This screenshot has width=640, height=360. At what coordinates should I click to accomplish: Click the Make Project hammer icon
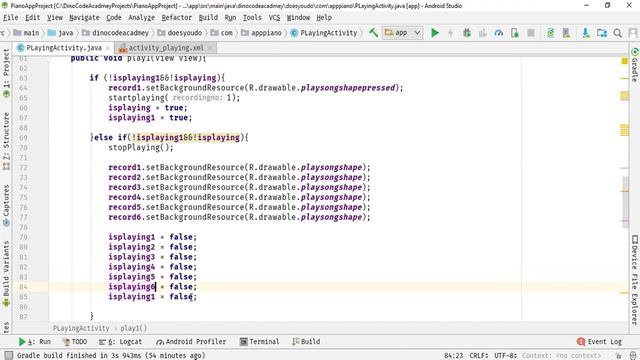373,33
